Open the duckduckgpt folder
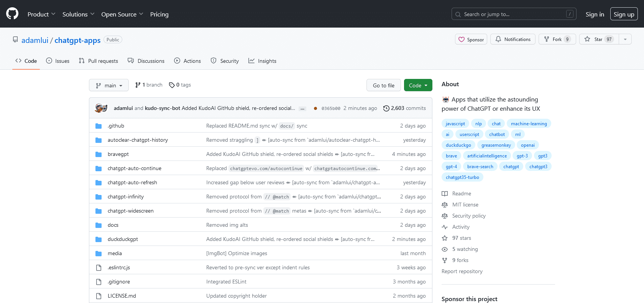The image size is (644, 303). pos(123,239)
